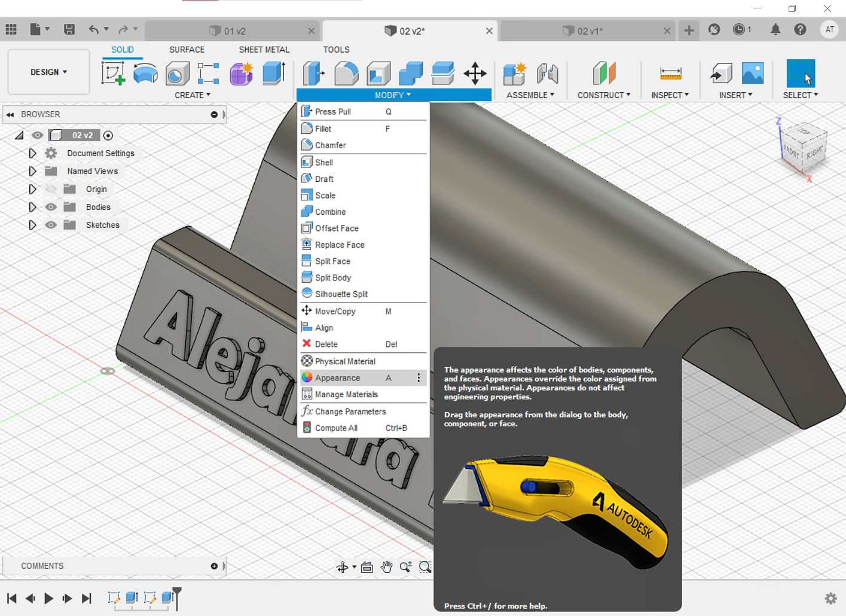
Task: Add a new design tab
Action: coord(689,30)
